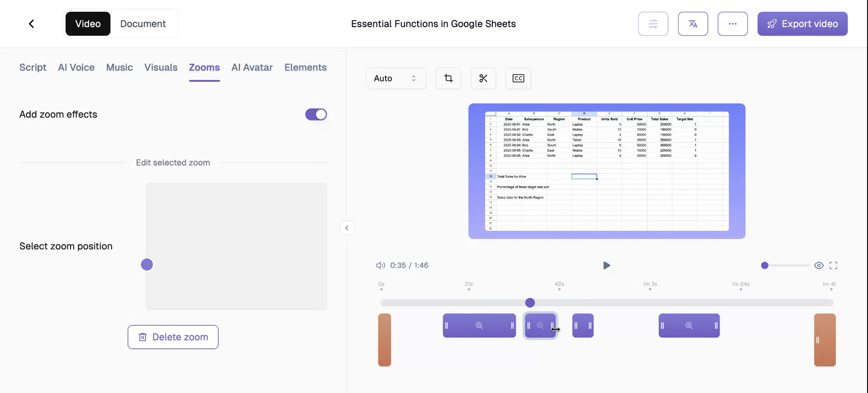Toggle the Add zoom effects switch
Viewport: 868px width, 393px height.
pos(316,114)
